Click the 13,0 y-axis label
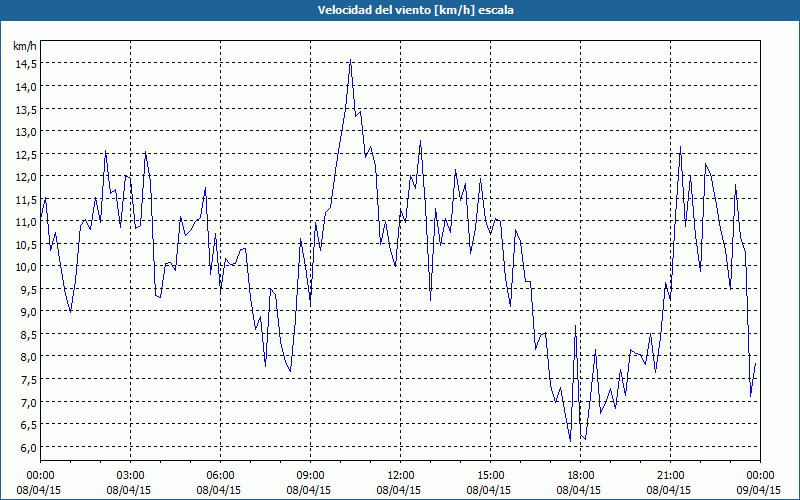The height and width of the screenshot is (500, 800). pyautogui.click(x=26, y=131)
